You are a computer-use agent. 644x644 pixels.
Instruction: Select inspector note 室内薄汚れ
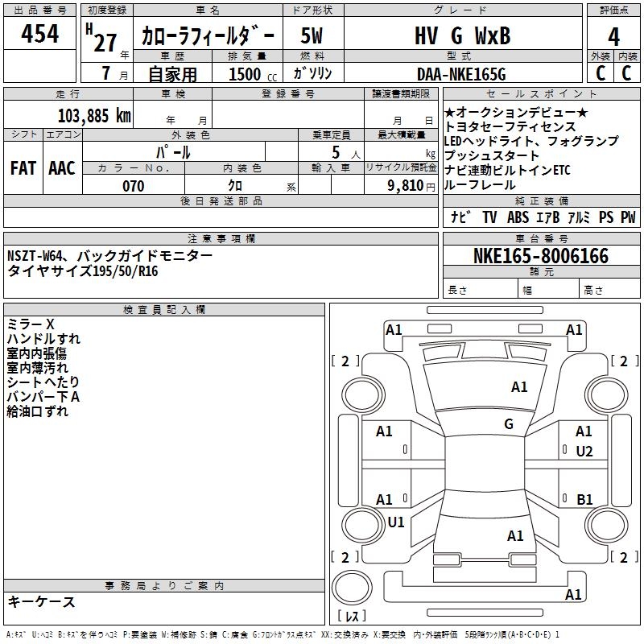[37, 368]
